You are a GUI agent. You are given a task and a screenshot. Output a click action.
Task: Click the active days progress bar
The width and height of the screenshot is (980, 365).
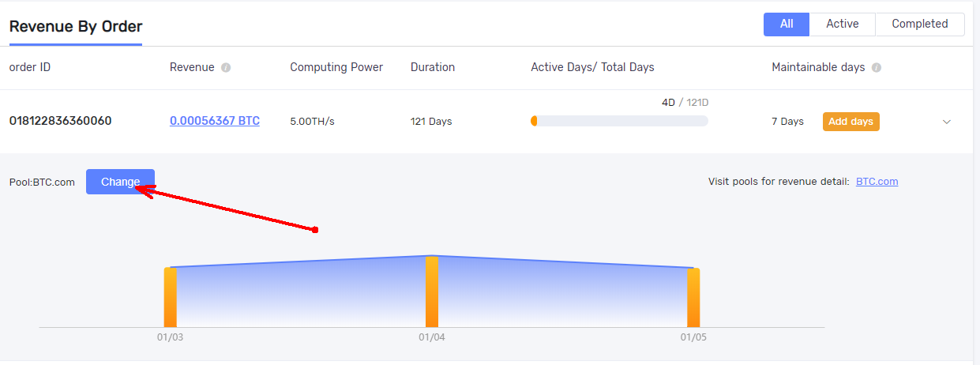619,121
